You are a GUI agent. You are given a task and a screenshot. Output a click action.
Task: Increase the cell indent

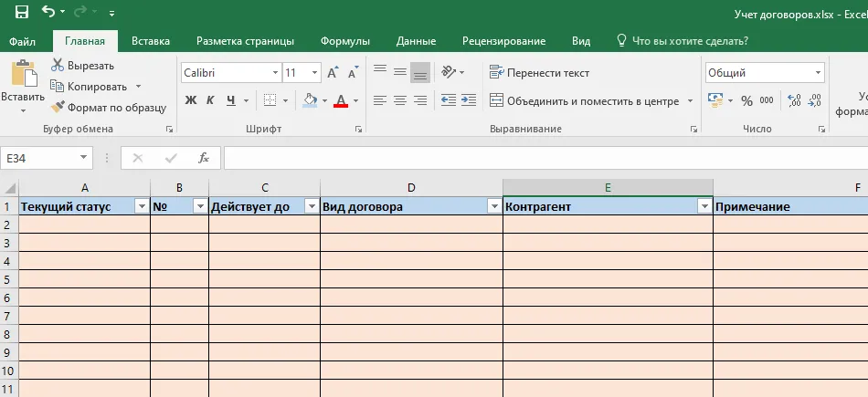(469, 100)
